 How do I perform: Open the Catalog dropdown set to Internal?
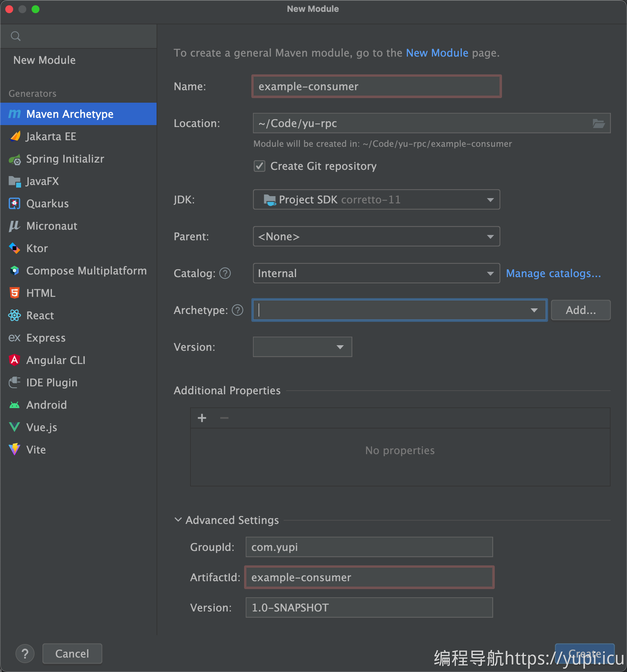[x=376, y=273]
